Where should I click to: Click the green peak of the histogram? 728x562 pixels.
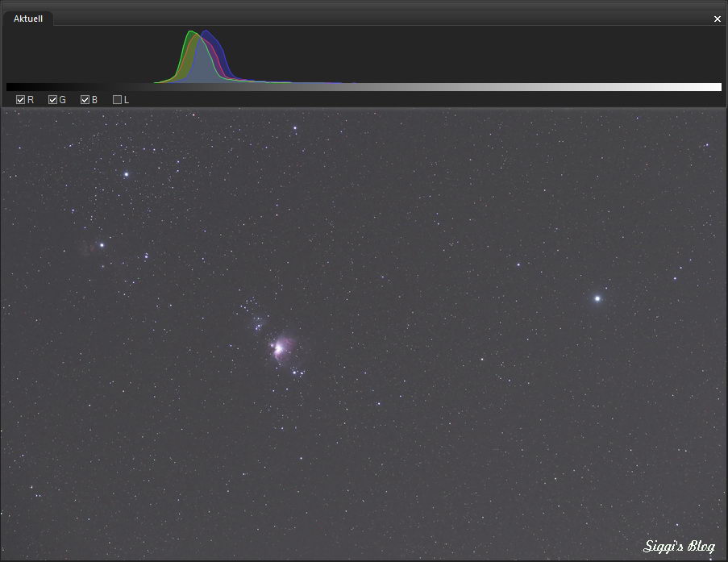[190, 34]
